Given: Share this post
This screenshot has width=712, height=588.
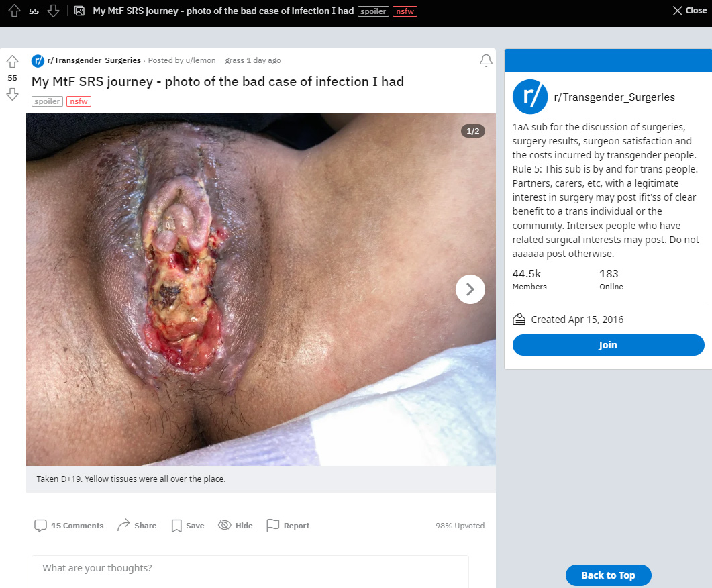Looking at the screenshot, I should pyautogui.click(x=137, y=526).
